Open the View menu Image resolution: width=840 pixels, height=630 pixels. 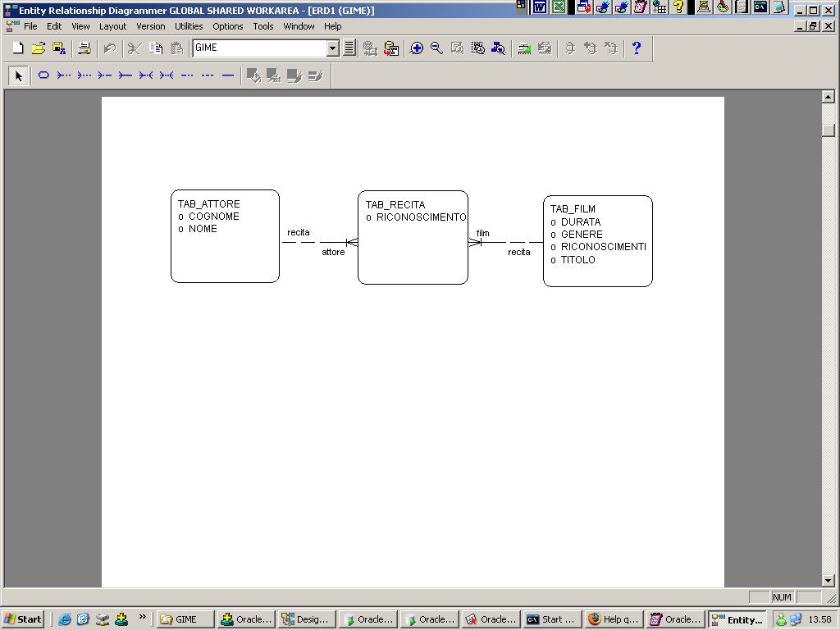click(x=81, y=26)
